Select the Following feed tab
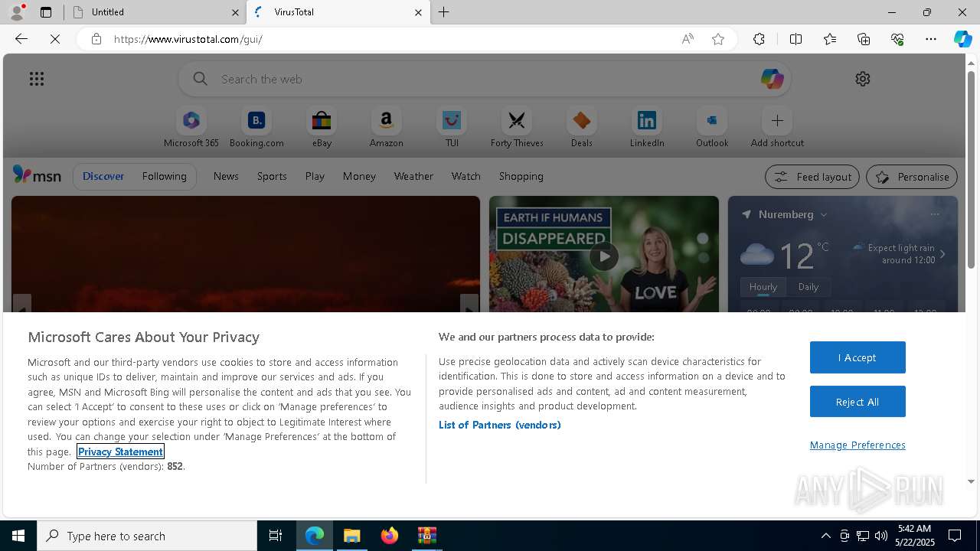The height and width of the screenshot is (551, 980). tap(165, 176)
